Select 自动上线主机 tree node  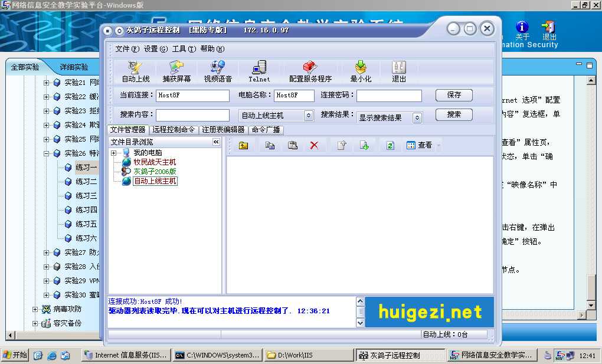pos(155,181)
